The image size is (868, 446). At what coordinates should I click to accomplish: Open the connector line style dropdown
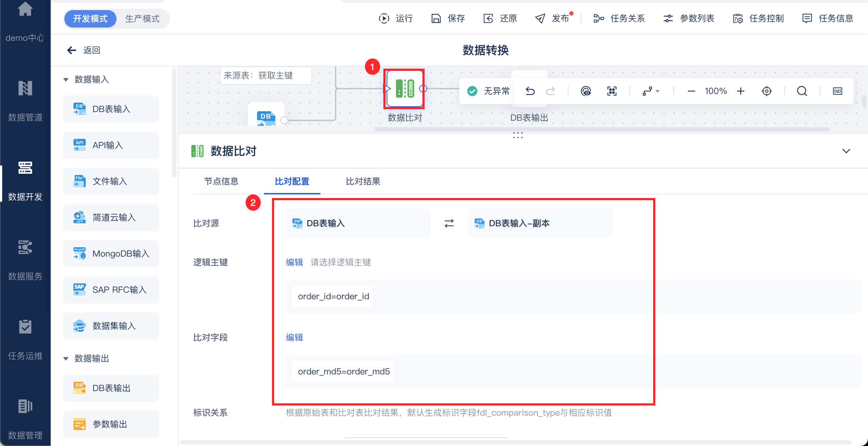pos(651,91)
